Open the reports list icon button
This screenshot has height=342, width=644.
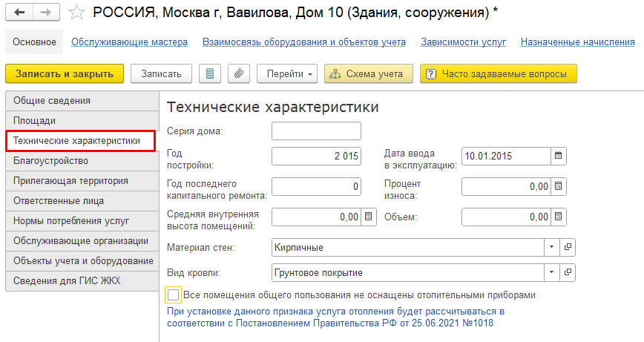coord(210,74)
